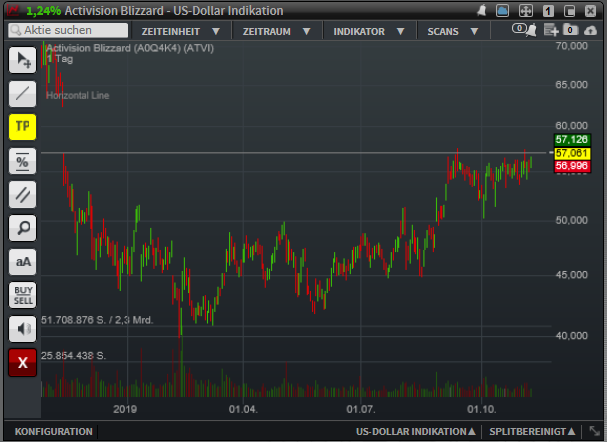607x442 pixels.
Task: Expand the SPLITBEREINIGT selector
Action: pyautogui.click(x=532, y=432)
